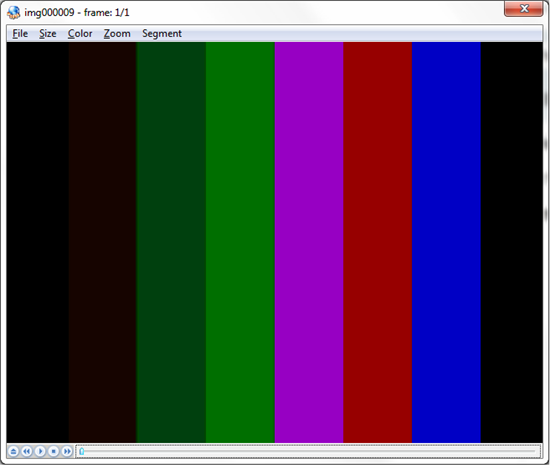Click the play button

pos(40,451)
